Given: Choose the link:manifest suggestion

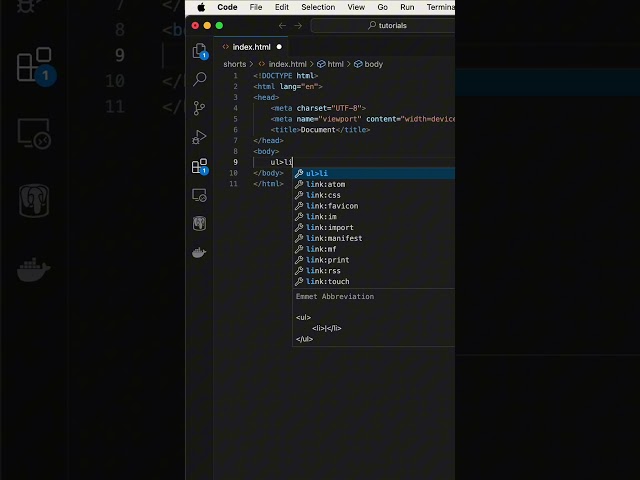Looking at the screenshot, I should click(x=374, y=238).
